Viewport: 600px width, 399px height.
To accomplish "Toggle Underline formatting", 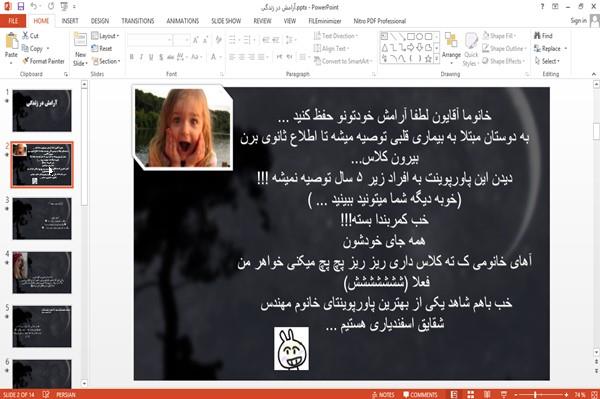I will click(x=151, y=57).
